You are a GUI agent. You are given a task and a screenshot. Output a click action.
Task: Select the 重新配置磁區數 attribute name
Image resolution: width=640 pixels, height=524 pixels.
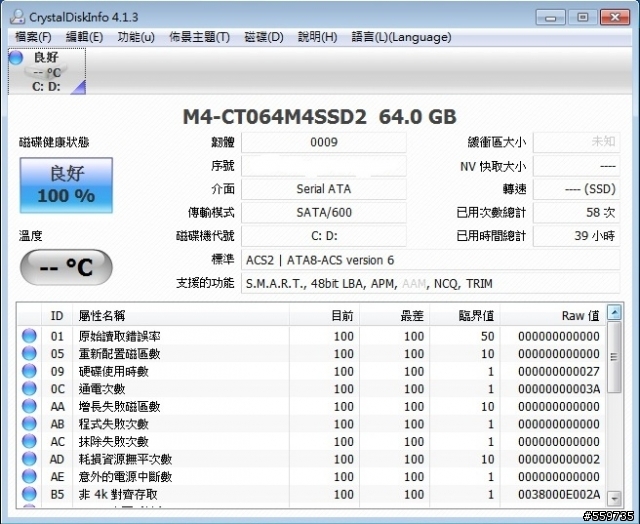(x=120, y=354)
